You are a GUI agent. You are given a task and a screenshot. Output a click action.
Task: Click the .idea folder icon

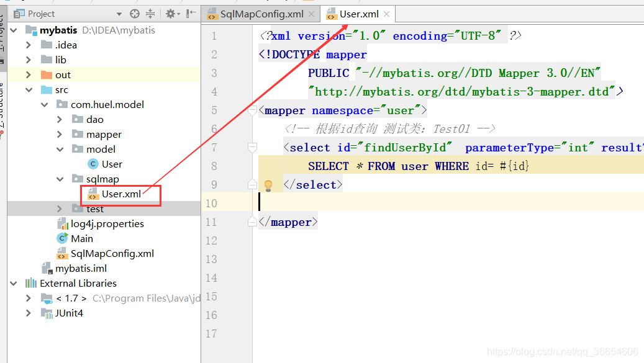tap(47, 45)
